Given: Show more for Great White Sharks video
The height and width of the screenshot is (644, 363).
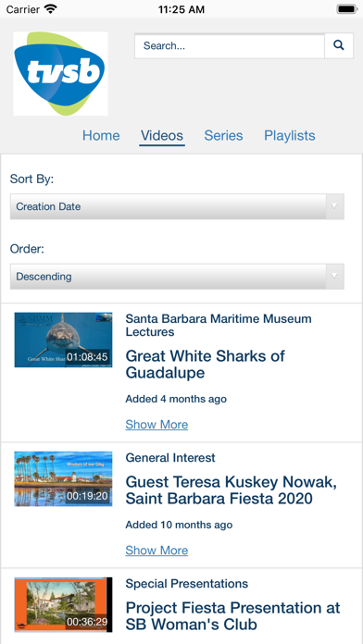Looking at the screenshot, I should coord(156,425).
